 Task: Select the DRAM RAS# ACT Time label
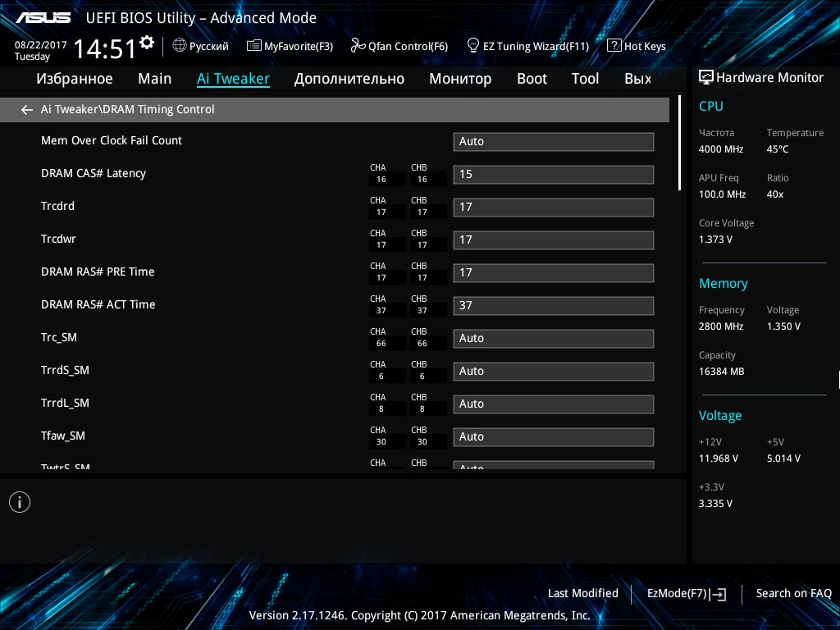click(x=98, y=304)
